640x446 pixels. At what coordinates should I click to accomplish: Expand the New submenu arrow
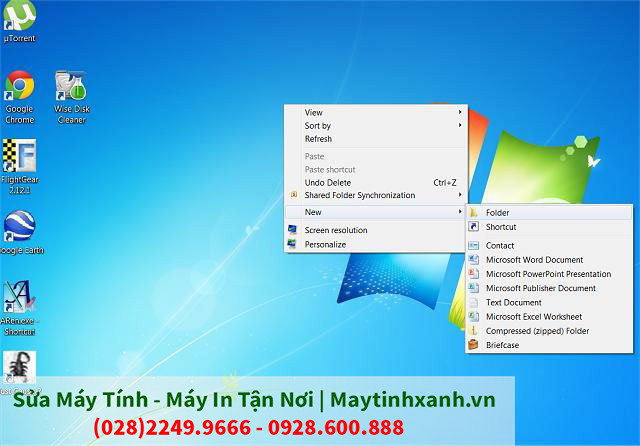pyautogui.click(x=460, y=212)
